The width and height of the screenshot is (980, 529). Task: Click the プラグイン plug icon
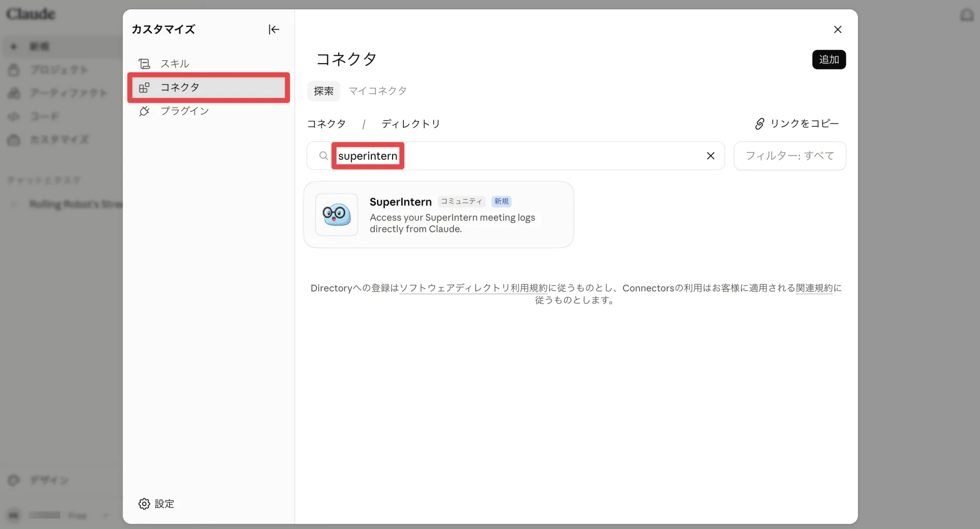144,111
